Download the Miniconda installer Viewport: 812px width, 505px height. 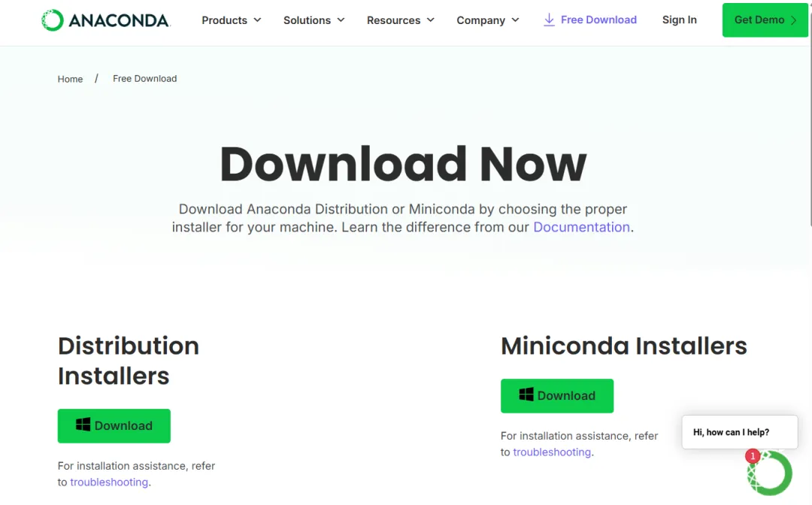pos(557,395)
